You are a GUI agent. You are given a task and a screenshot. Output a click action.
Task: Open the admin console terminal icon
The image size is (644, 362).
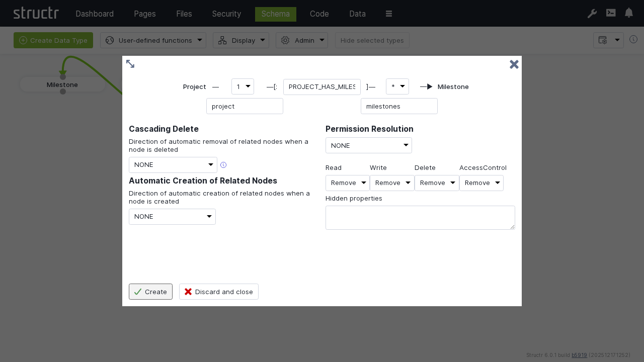point(611,13)
